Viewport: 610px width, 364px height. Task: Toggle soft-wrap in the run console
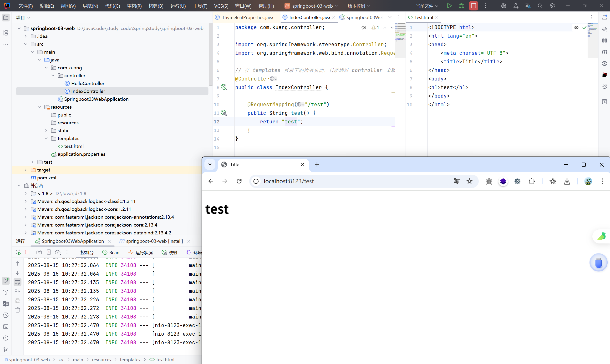tap(18, 282)
